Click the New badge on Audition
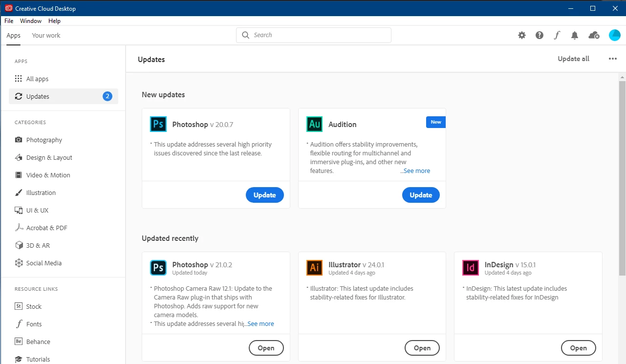This screenshot has width=626, height=364. tap(436, 122)
